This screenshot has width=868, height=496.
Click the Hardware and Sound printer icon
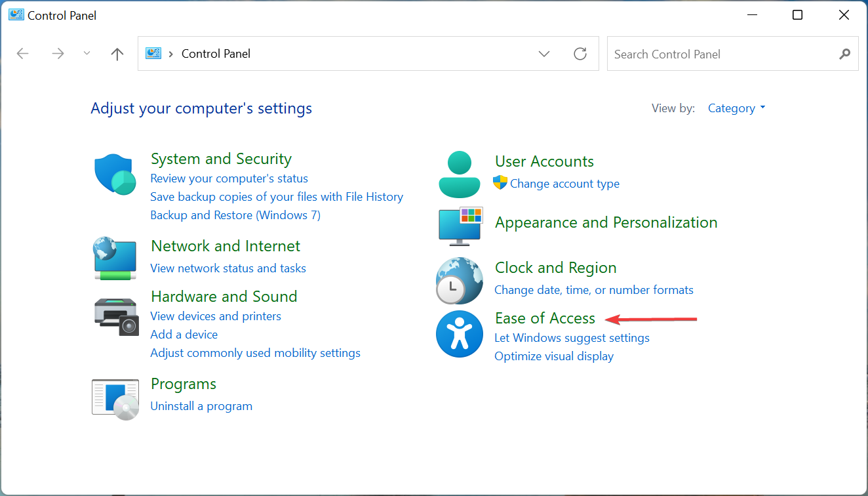pyautogui.click(x=116, y=317)
